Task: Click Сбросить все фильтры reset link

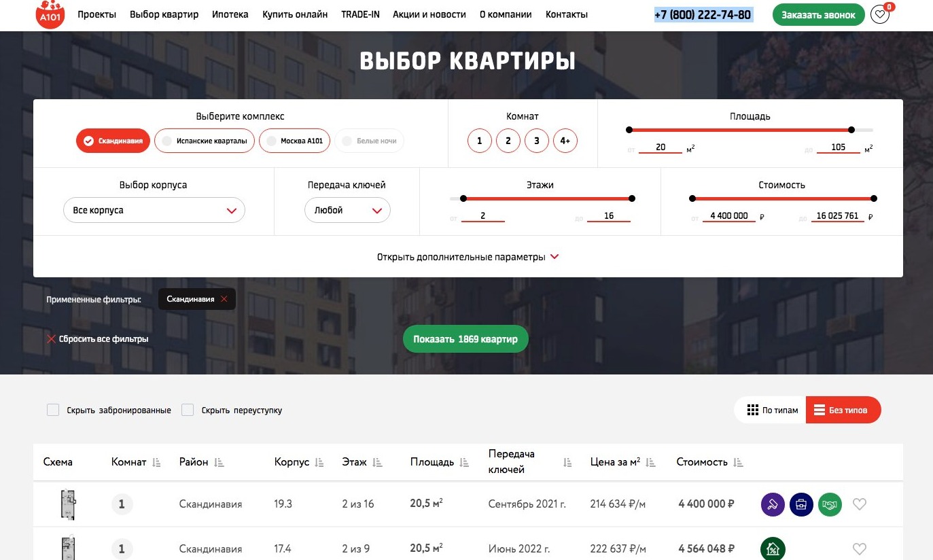Action: tap(97, 338)
